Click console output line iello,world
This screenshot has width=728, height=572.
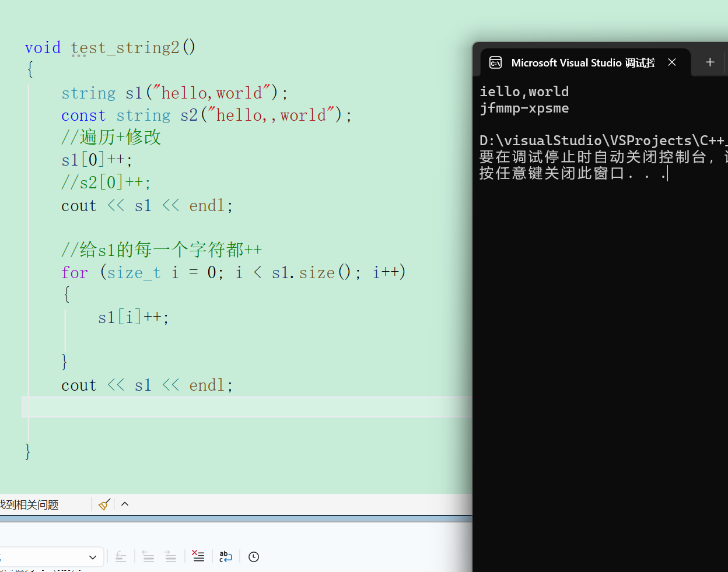click(524, 92)
